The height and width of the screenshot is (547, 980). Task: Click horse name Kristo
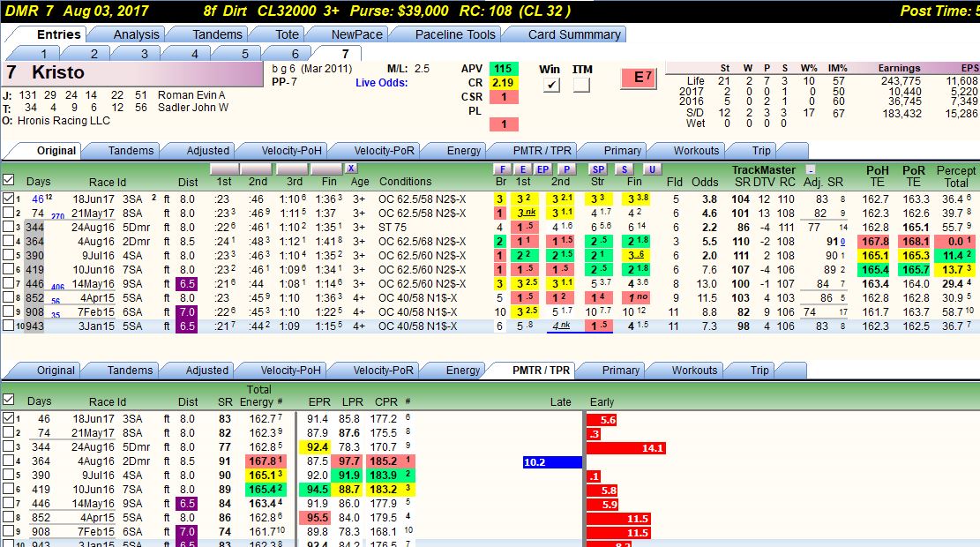click(57, 72)
